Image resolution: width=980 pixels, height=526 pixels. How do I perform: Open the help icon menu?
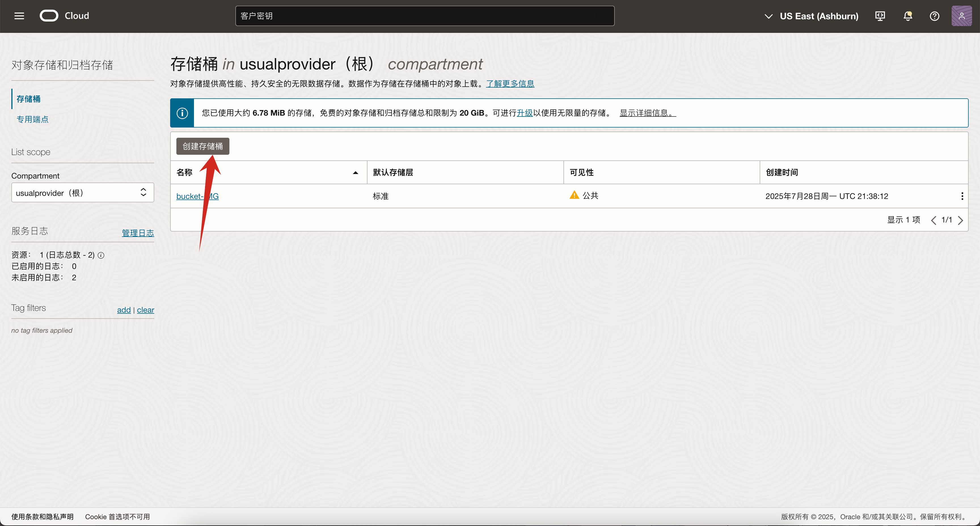(935, 16)
